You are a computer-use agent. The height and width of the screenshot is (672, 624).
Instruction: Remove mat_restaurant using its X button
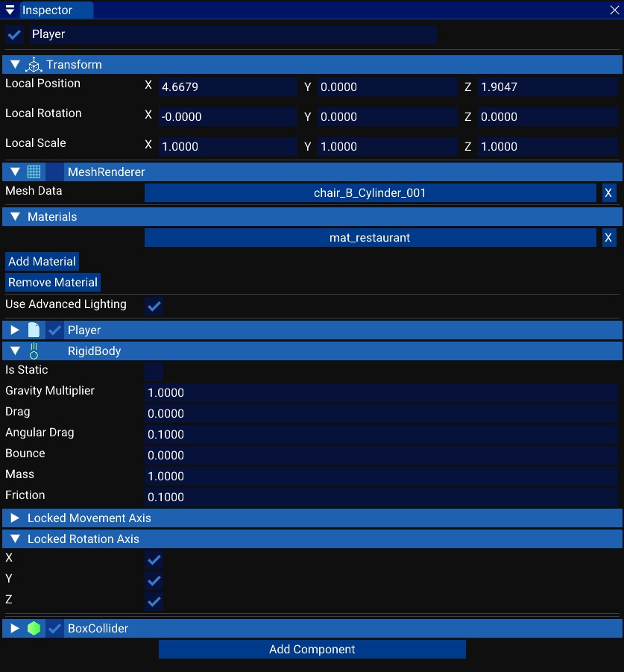[608, 237]
